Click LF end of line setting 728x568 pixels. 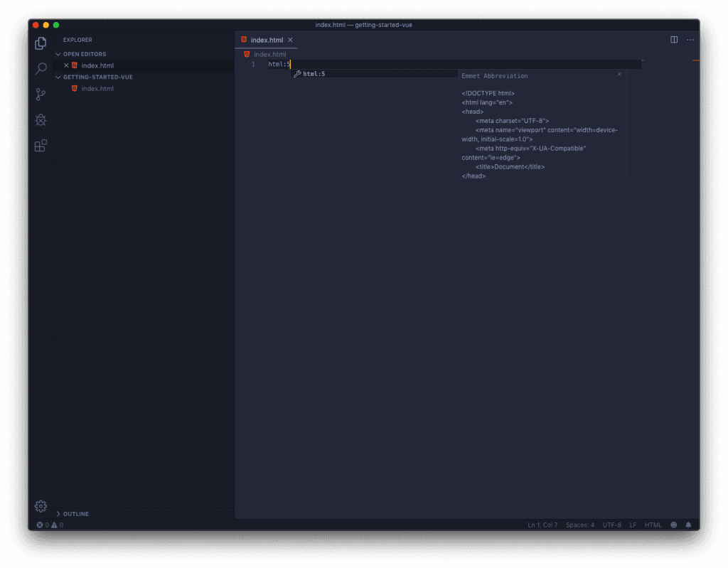[633, 525]
